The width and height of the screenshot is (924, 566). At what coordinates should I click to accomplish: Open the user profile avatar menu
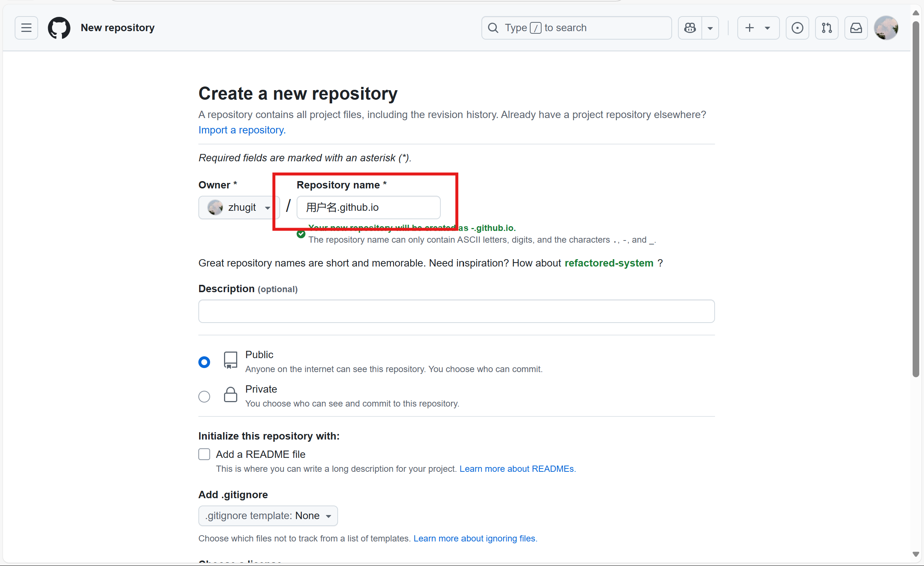pos(886,28)
